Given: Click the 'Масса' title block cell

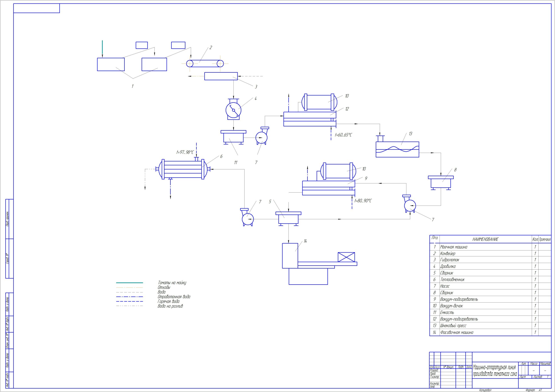Looking at the screenshot, I should click(x=534, y=364).
